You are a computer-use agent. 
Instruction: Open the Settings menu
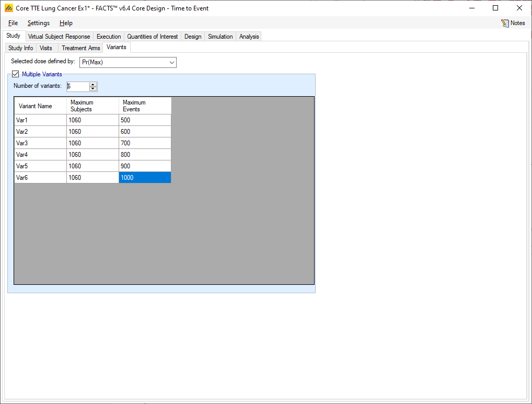(39, 23)
